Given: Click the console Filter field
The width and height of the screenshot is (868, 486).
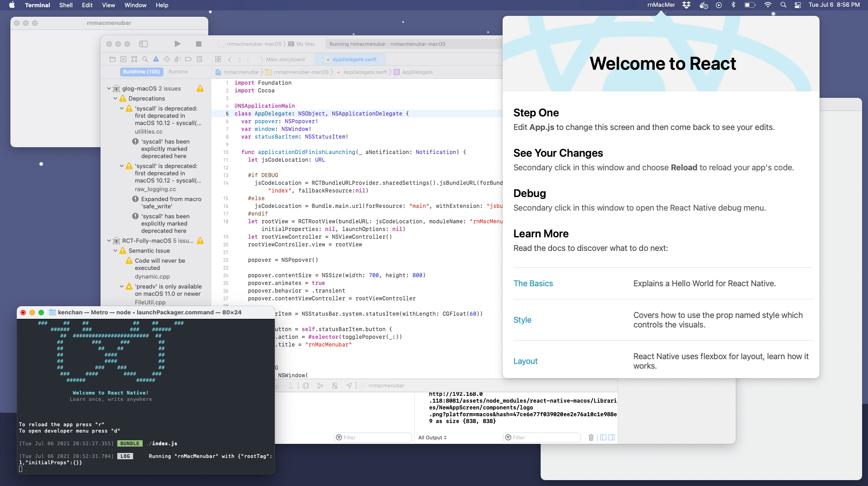Looking at the screenshot, I should coord(542,438).
